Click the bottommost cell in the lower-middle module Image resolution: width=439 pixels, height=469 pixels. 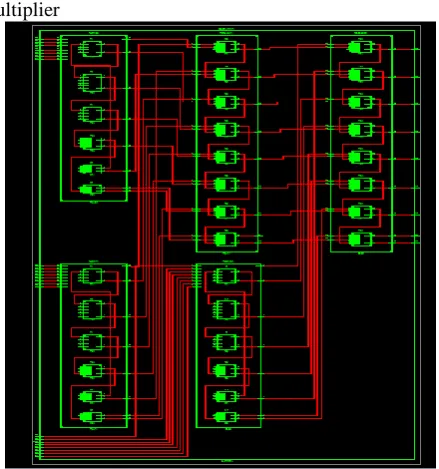point(226,417)
